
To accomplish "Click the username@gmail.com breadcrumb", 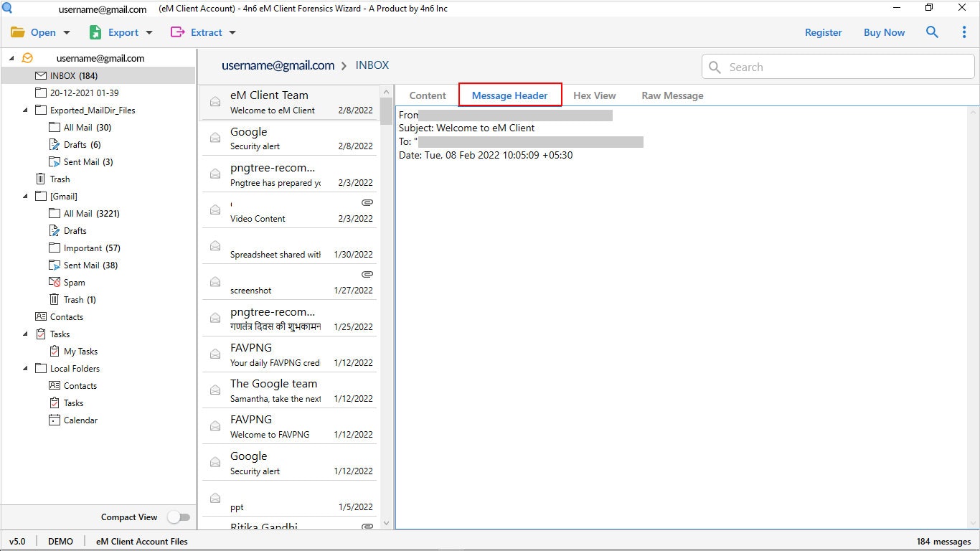I will (278, 65).
